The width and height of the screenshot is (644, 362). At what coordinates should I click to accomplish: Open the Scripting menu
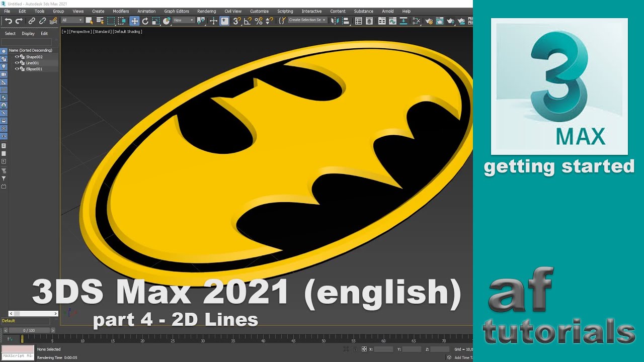[285, 11]
